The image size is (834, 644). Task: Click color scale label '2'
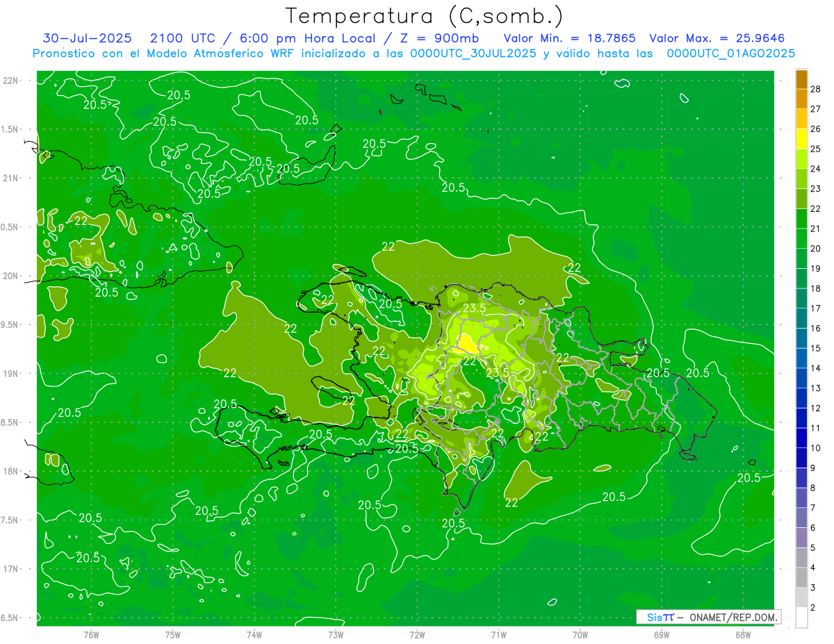(x=814, y=608)
